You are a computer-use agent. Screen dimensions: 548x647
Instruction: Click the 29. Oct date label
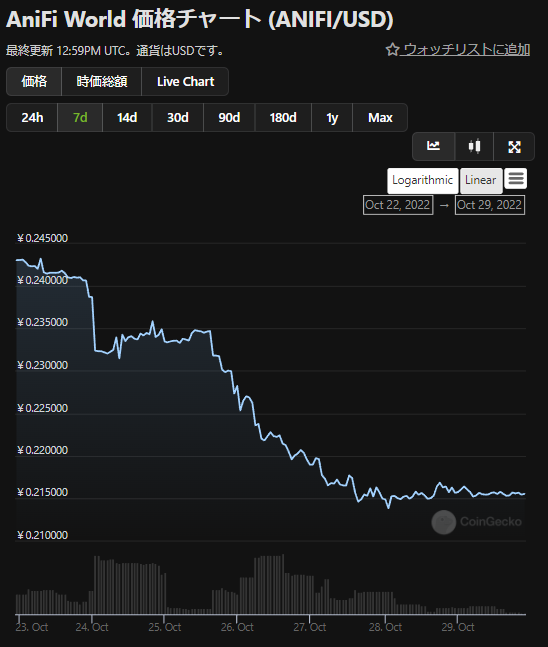click(458, 627)
